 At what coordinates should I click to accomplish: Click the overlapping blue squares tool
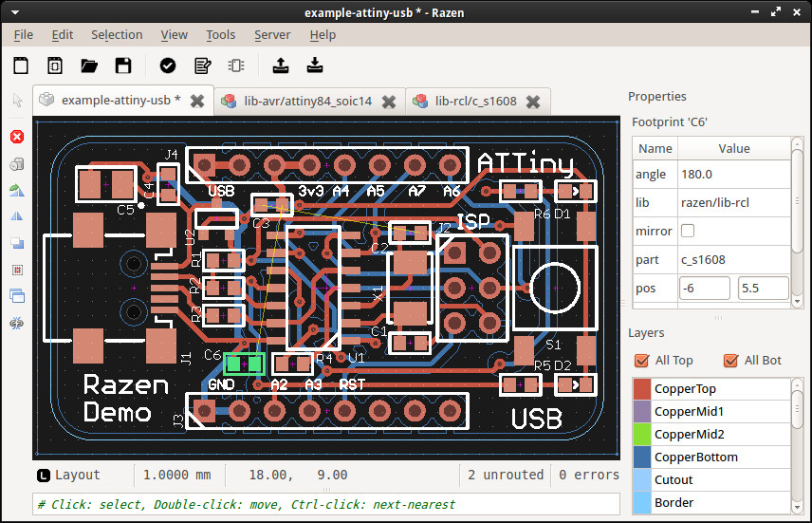17,243
